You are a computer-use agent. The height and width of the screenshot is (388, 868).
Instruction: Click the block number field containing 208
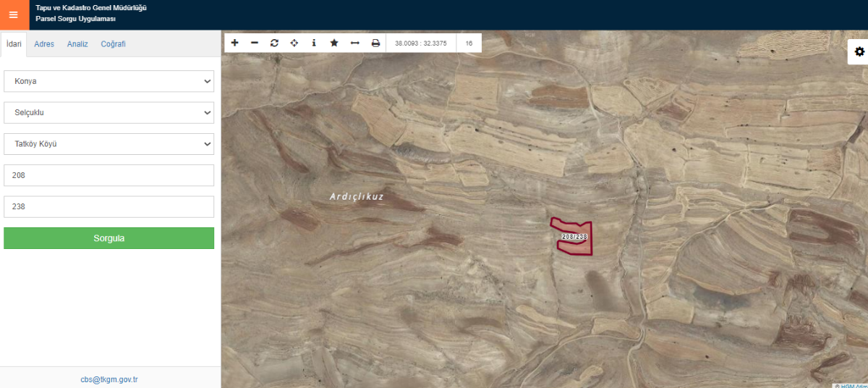click(109, 175)
